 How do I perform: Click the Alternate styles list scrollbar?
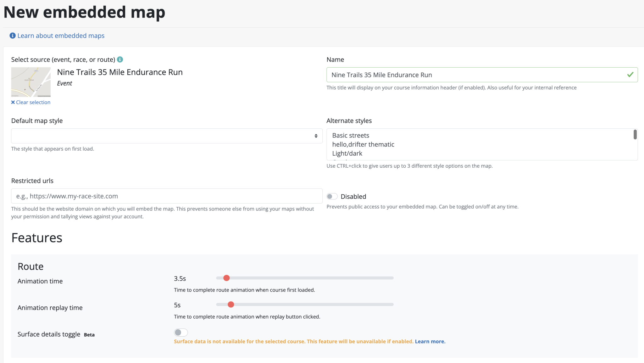point(635,135)
